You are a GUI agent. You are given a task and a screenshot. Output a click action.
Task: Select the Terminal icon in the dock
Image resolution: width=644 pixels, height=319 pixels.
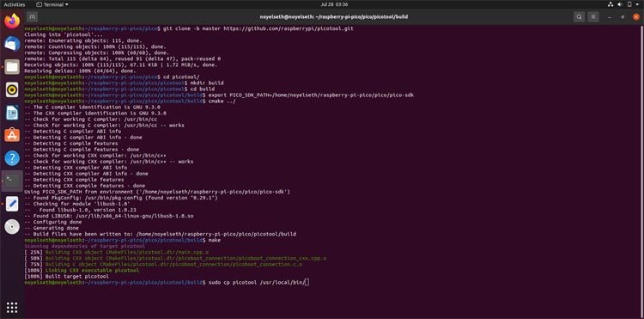click(x=12, y=181)
